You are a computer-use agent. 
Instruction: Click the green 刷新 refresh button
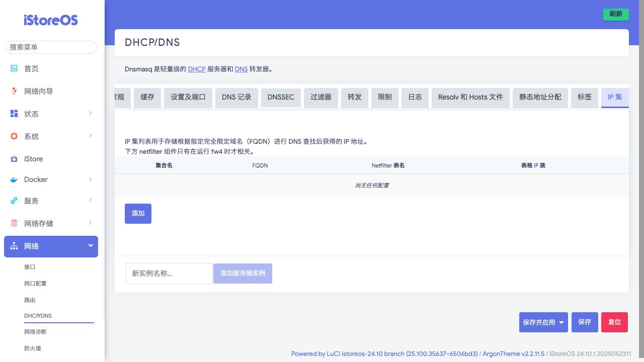pos(616,14)
